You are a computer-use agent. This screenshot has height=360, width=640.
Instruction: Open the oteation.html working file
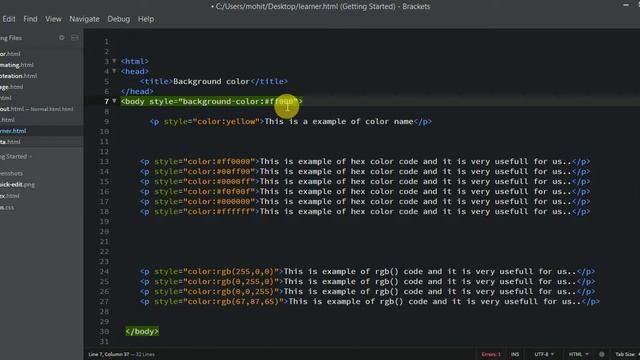[x=19, y=76]
